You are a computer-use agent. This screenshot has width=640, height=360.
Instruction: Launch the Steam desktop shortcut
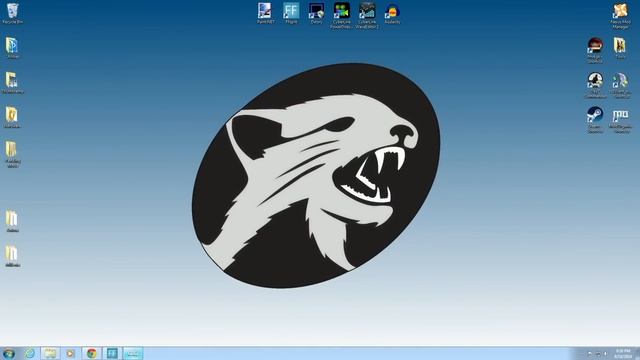coord(595,120)
